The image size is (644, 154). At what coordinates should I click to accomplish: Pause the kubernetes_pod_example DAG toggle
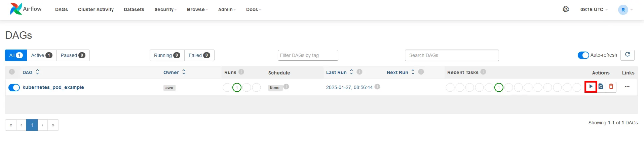14,88
